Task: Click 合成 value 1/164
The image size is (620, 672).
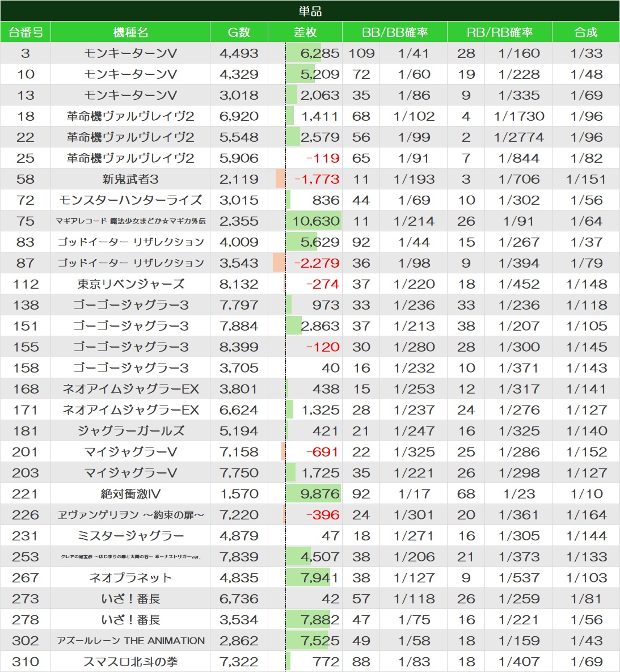Action: tap(586, 515)
